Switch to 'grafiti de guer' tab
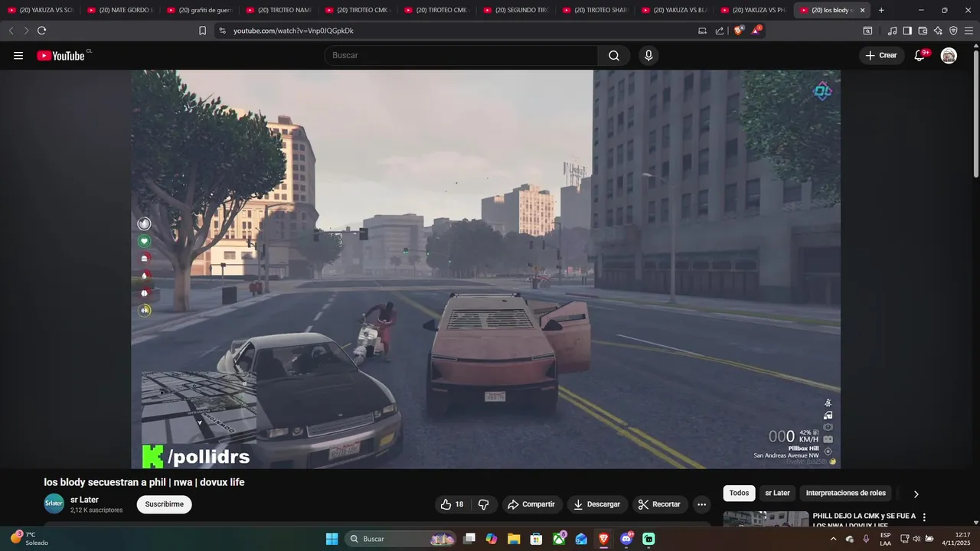 coord(199,10)
